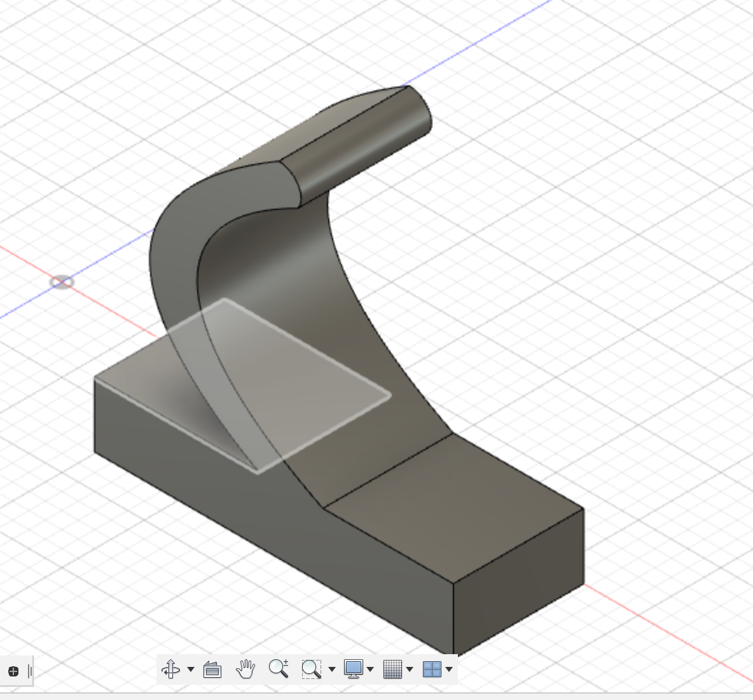Click the origin point marker on grid
The width and height of the screenshot is (753, 700).
pyautogui.click(x=62, y=282)
